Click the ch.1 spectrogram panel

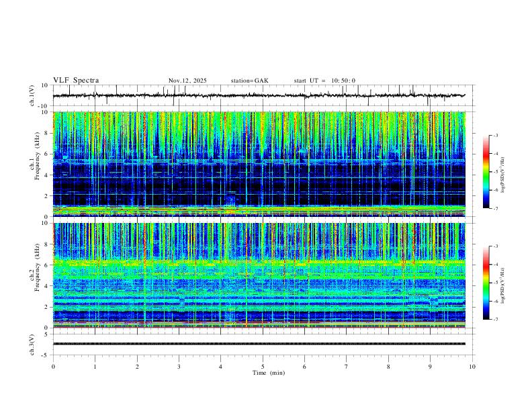point(259,164)
